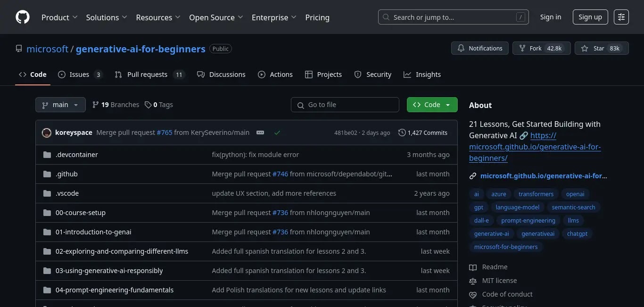Click the folder icon beside 00-course-setup
This screenshot has height=307, width=644.
(x=47, y=213)
